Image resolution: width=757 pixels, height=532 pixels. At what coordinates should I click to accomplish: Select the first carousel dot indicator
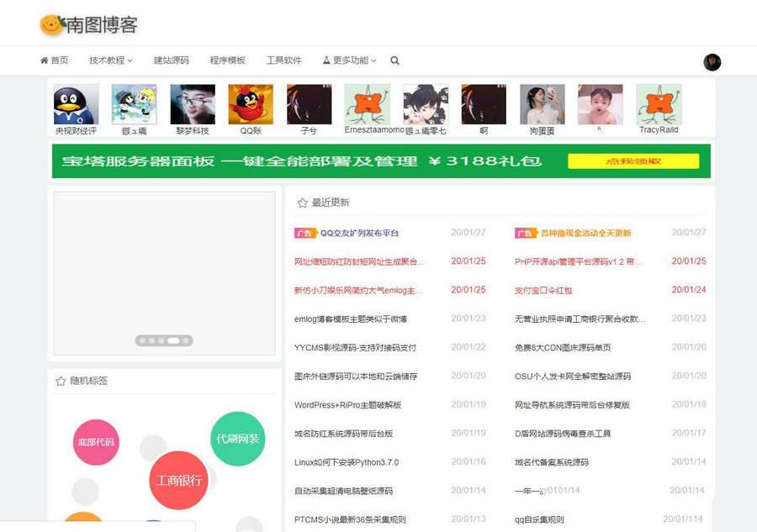point(142,340)
